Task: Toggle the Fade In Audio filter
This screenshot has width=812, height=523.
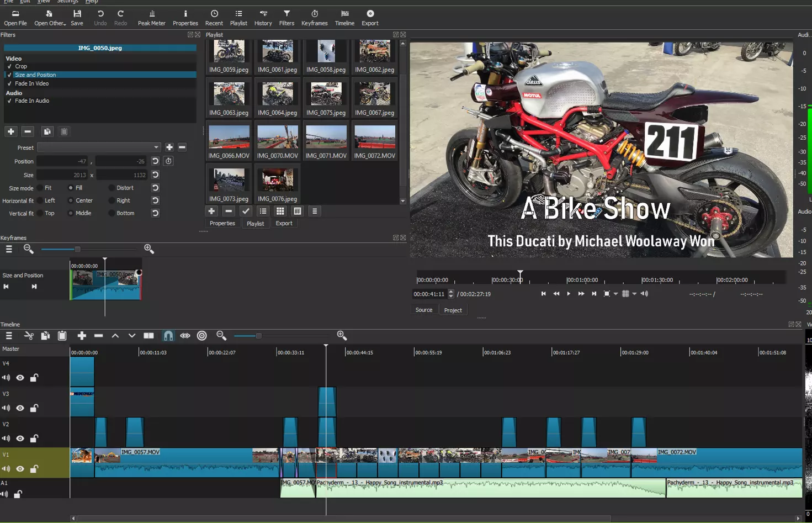Action: point(9,101)
